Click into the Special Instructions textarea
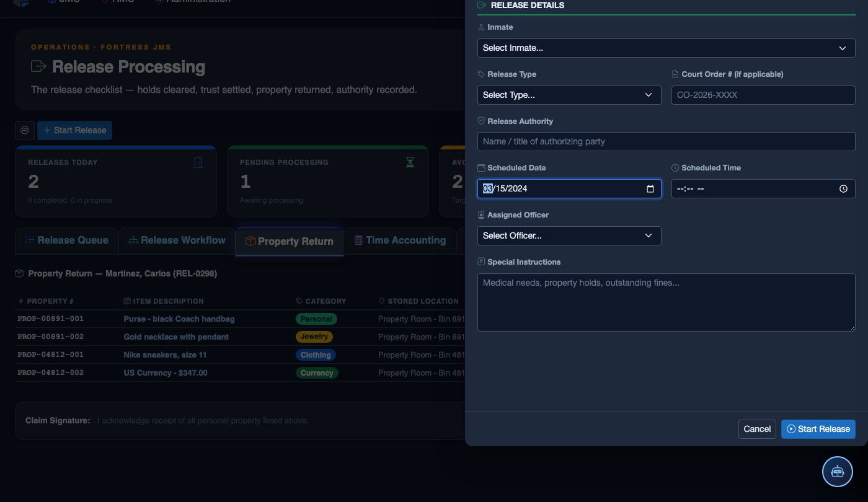 pyautogui.click(x=666, y=302)
